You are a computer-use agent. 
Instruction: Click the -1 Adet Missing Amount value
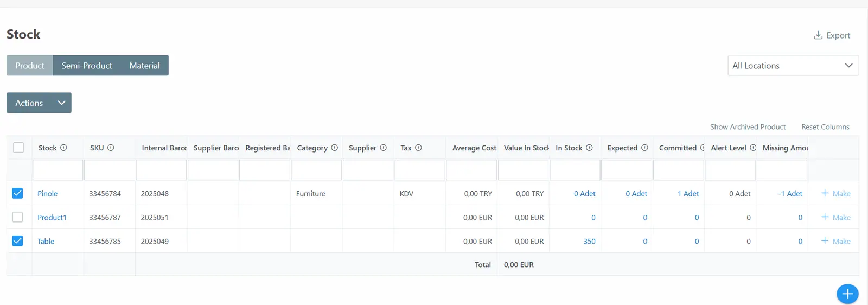pyautogui.click(x=790, y=194)
